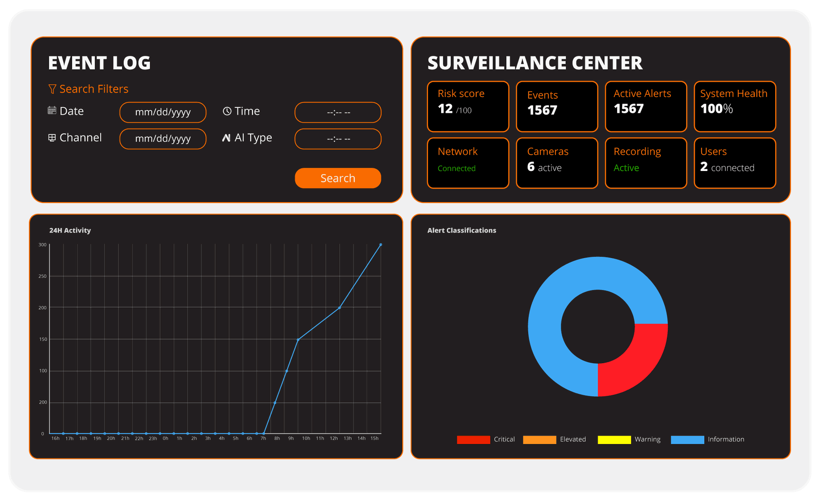Open the AI Type selection field

pyautogui.click(x=338, y=139)
